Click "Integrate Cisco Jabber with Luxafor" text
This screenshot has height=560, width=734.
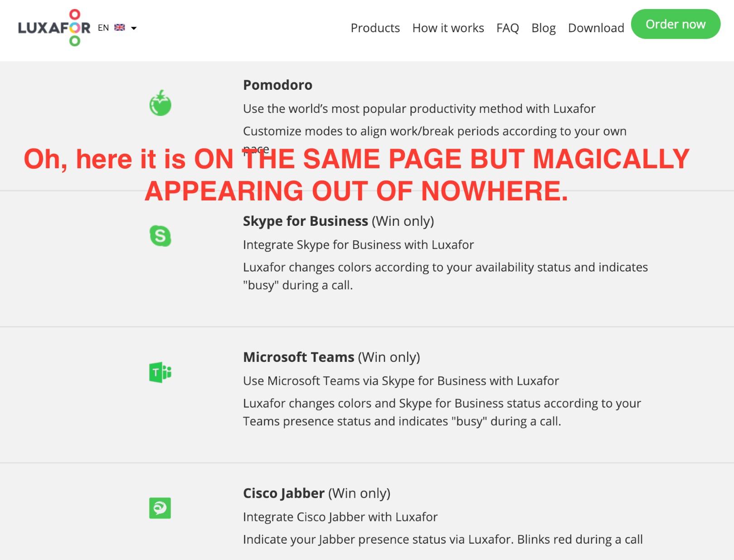340,517
